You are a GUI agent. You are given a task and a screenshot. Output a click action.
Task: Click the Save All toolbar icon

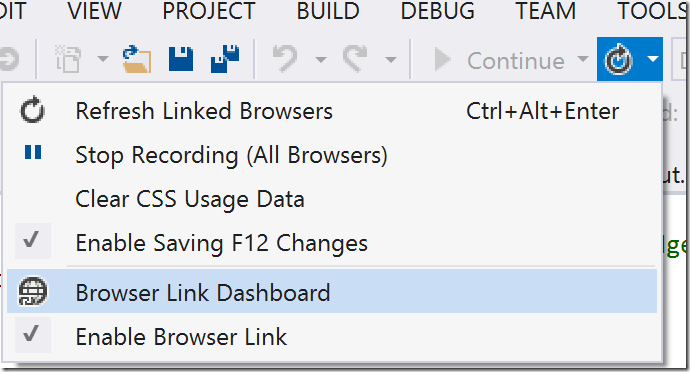(225, 59)
